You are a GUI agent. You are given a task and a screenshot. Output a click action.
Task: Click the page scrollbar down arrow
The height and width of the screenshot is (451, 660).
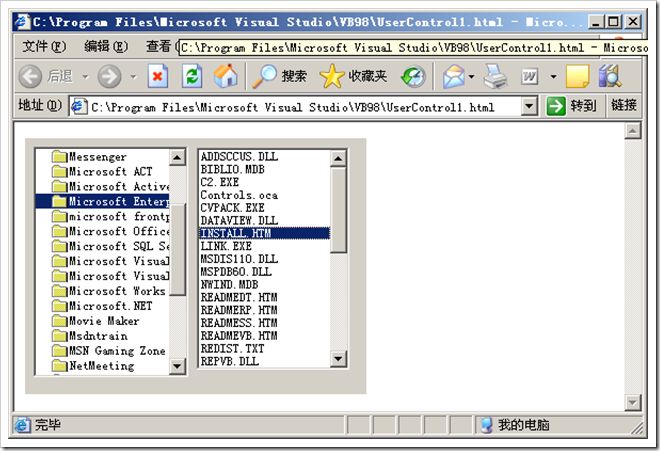coord(632,402)
